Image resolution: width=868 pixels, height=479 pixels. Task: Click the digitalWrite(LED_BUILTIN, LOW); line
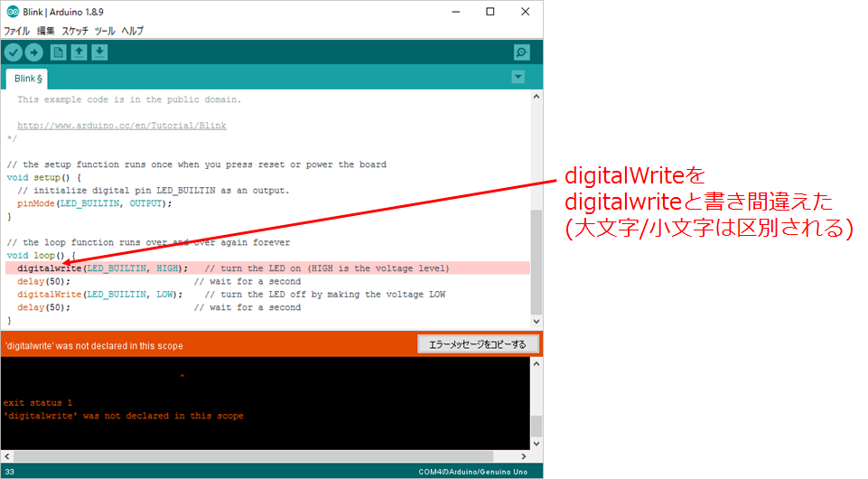pyautogui.click(x=99, y=295)
